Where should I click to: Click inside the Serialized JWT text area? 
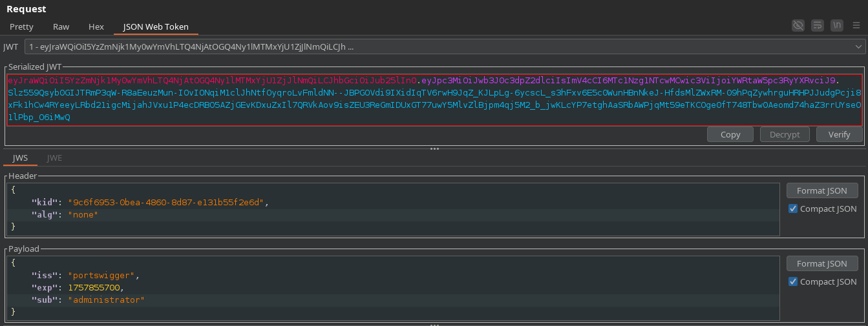[x=433, y=100]
